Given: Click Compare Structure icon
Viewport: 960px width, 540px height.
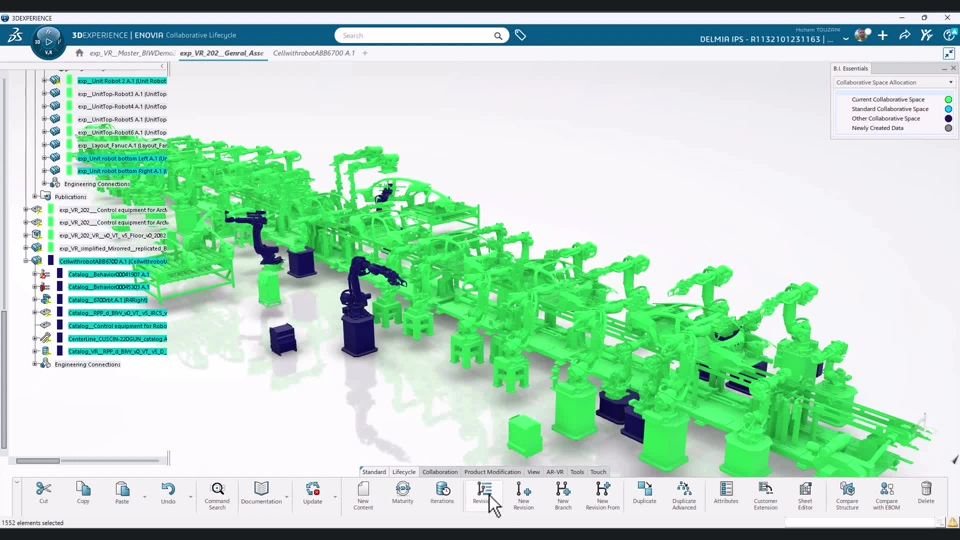Looking at the screenshot, I should pyautogui.click(x=847, y=489).
